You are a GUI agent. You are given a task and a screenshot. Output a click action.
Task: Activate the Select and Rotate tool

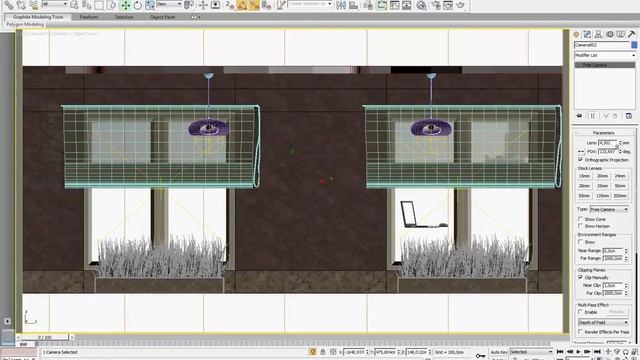(138, 5)
